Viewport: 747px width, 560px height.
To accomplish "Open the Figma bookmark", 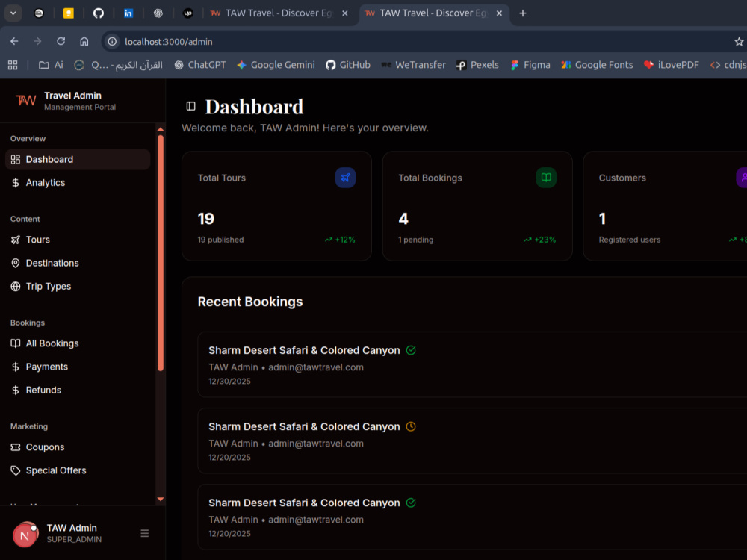I will [x=530, y=65].
